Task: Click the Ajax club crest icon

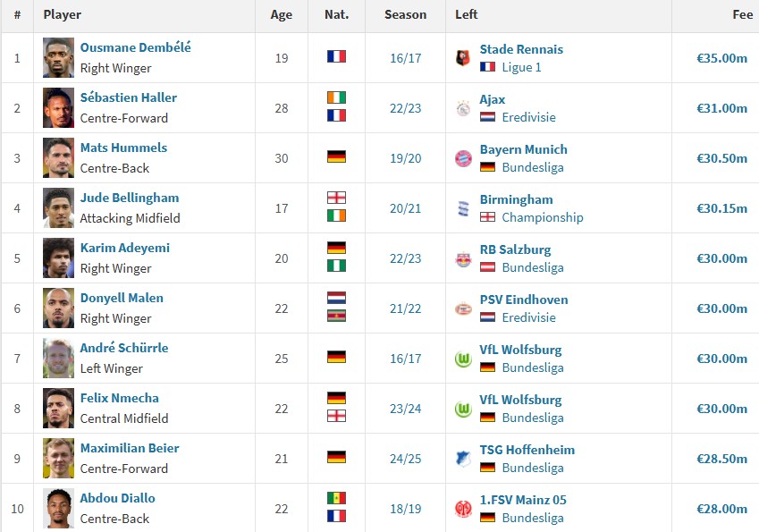Action: 463,108
